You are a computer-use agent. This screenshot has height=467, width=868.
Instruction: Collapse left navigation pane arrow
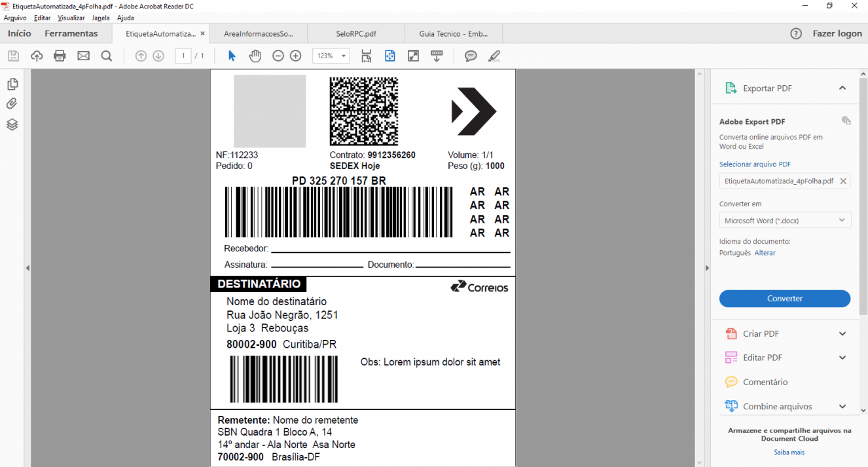coord(27,268)
